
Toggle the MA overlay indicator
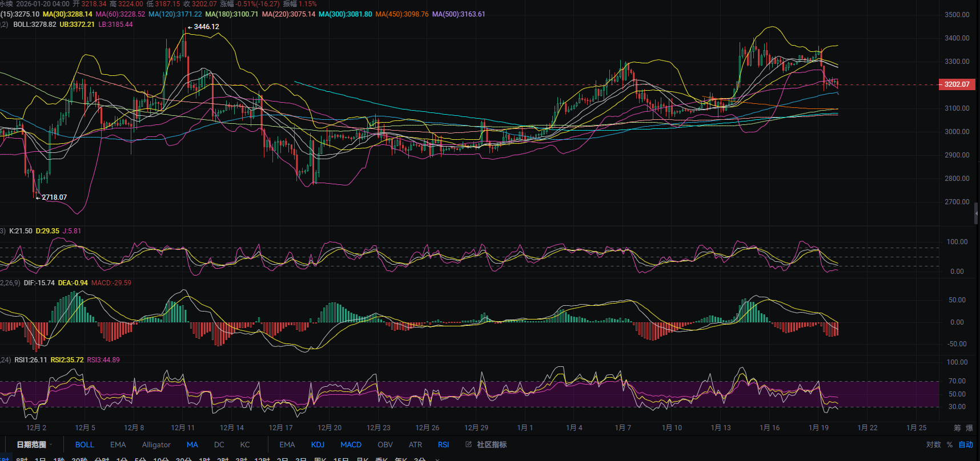point(192,444)
